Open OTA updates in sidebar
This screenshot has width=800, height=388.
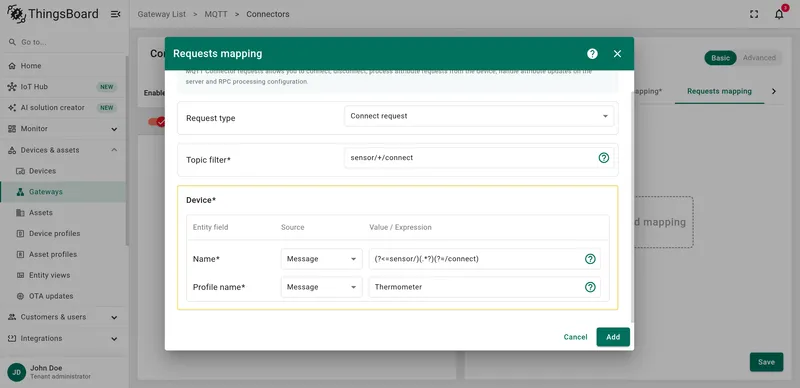pos(64,296)
